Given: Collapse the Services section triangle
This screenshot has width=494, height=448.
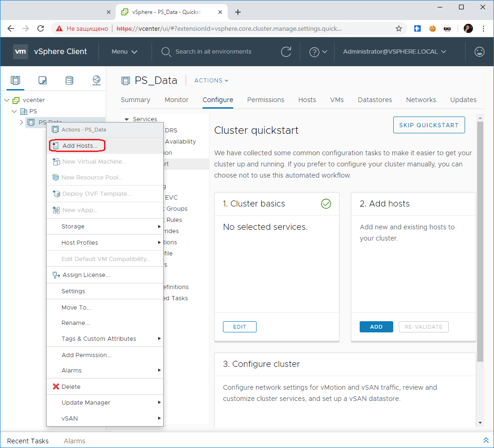Looking at the screenshot, I should [x=127, y=119].
